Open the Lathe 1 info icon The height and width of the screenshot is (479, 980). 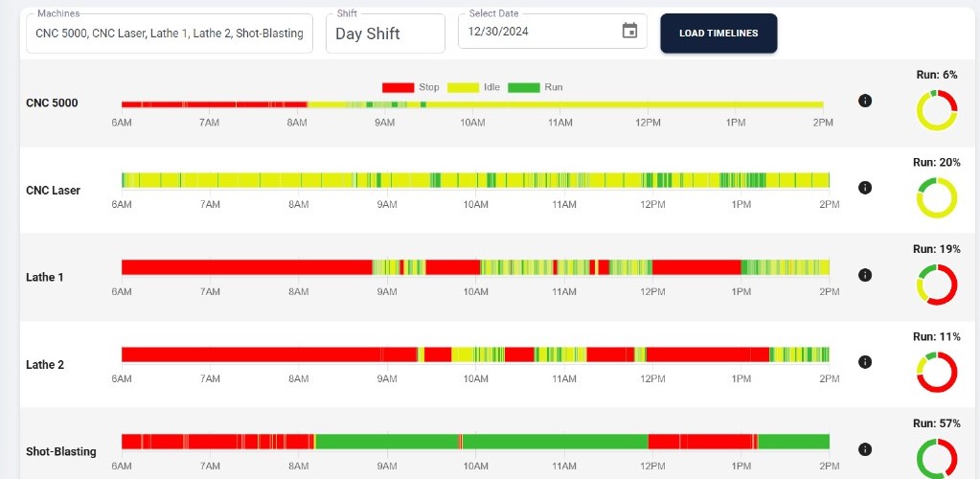pos(865,275)
